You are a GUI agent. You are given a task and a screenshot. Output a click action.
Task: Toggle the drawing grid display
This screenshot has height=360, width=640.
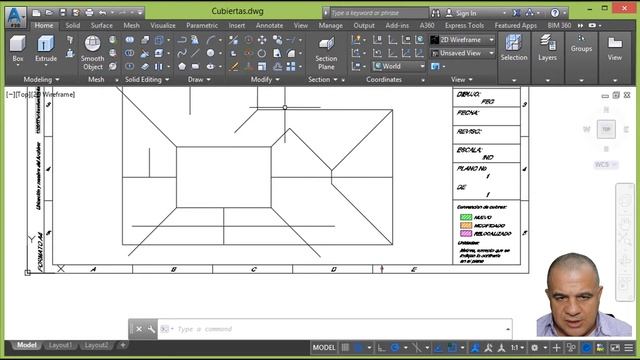click(345, 348)
